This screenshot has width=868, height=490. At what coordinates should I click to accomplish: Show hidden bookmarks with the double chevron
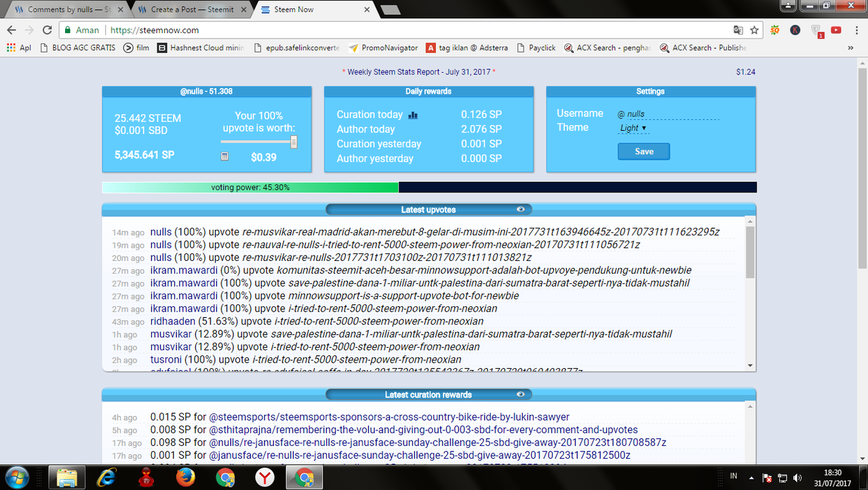850,48
